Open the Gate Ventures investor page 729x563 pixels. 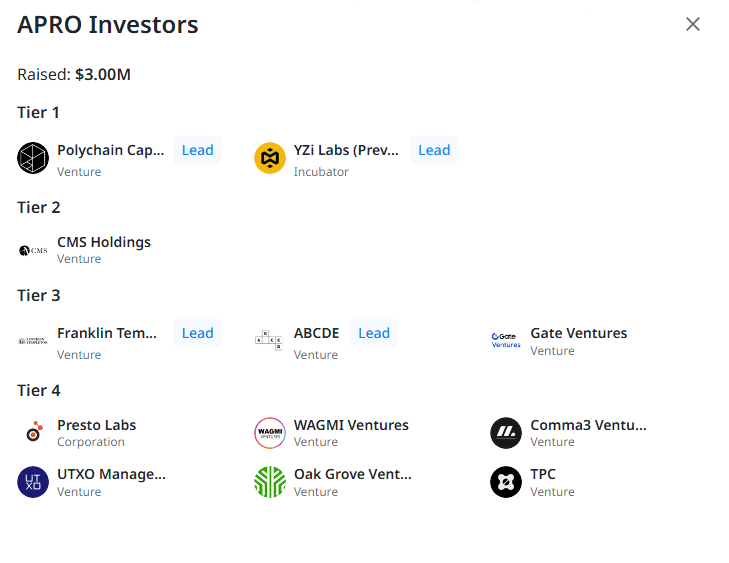pos(579,333)
